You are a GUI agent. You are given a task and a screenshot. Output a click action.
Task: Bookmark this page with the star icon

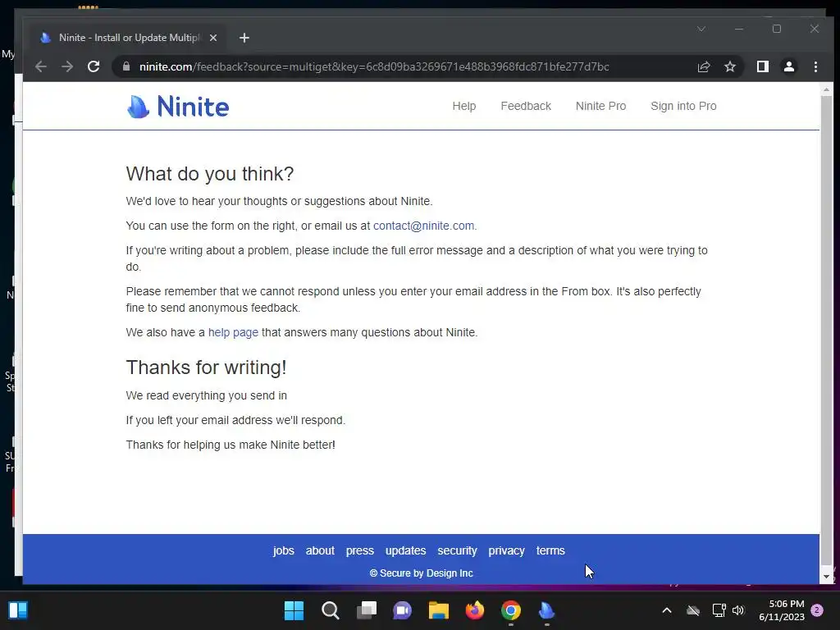click(729, 66)
